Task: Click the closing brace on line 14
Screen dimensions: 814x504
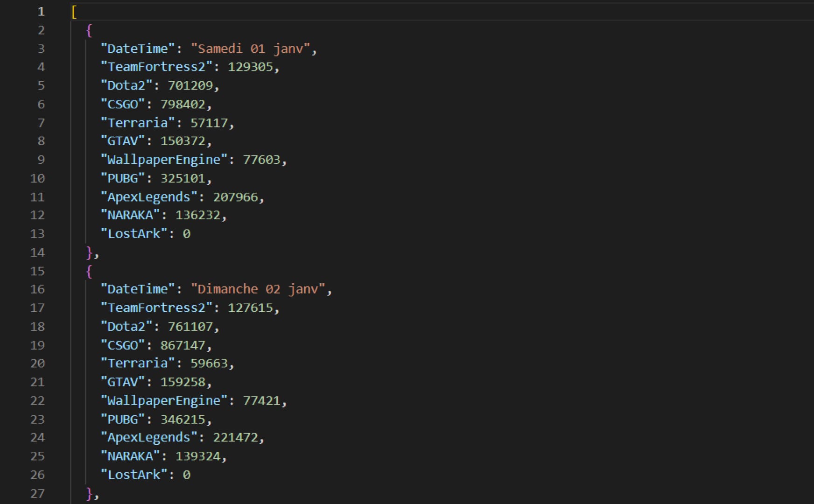Action: pyautogui.click(x=90, y=252)
